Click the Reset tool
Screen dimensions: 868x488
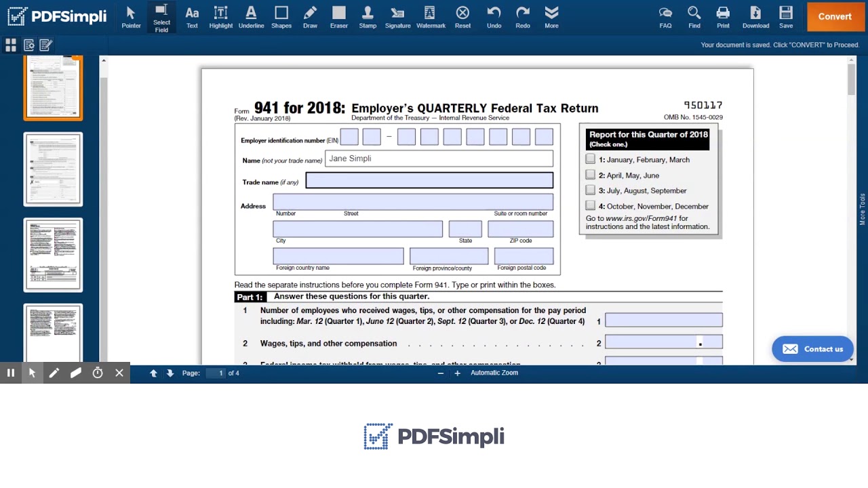pyautogui.click(x=462, y=18)
